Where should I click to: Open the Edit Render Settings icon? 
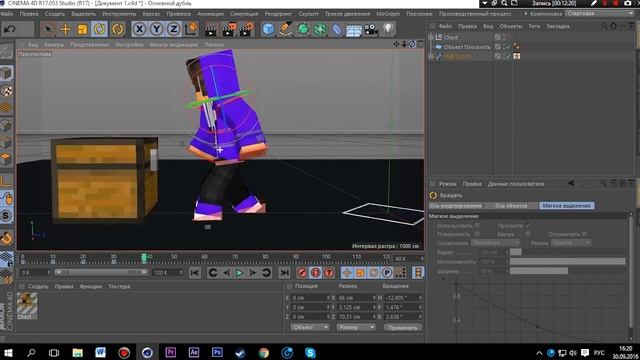[x=247, y=29]
